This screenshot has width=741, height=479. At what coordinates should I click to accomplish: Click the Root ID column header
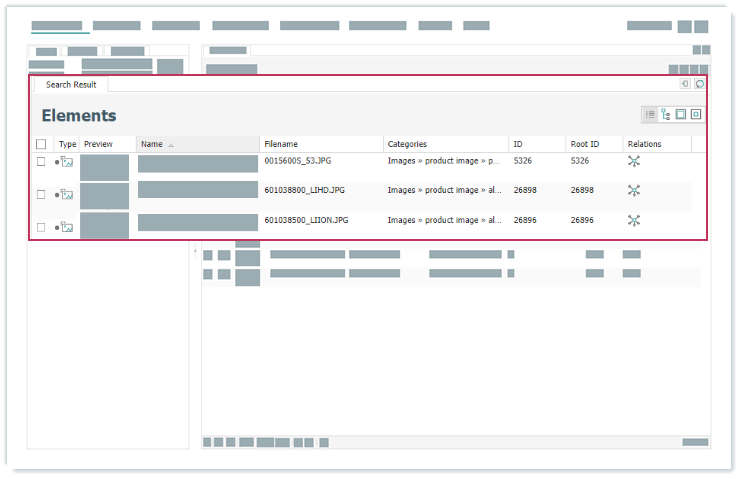585,145
